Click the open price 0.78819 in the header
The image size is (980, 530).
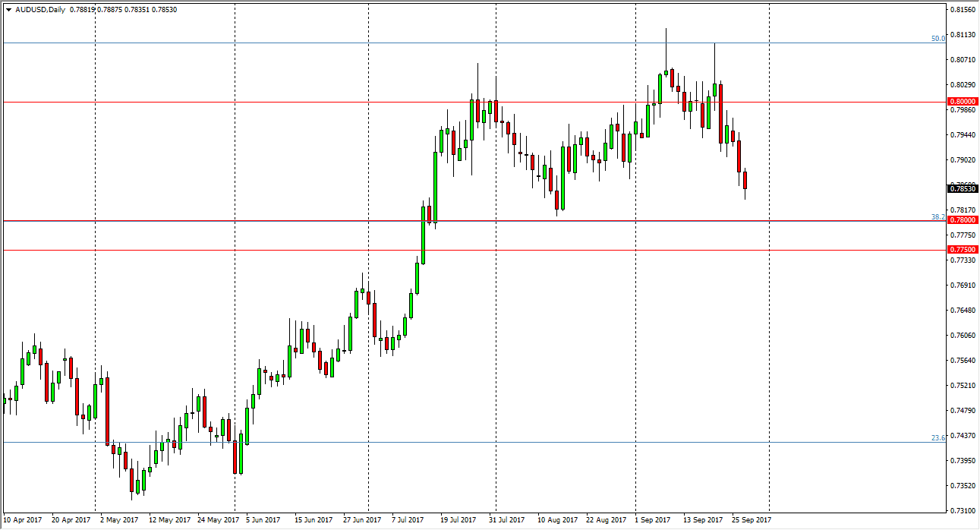(82, 9)
